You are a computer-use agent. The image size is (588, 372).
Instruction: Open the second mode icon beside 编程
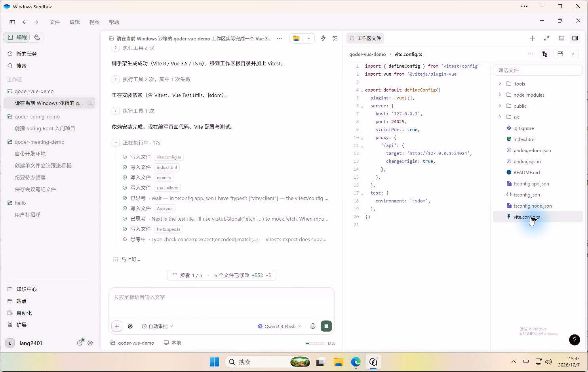(37, 37)
